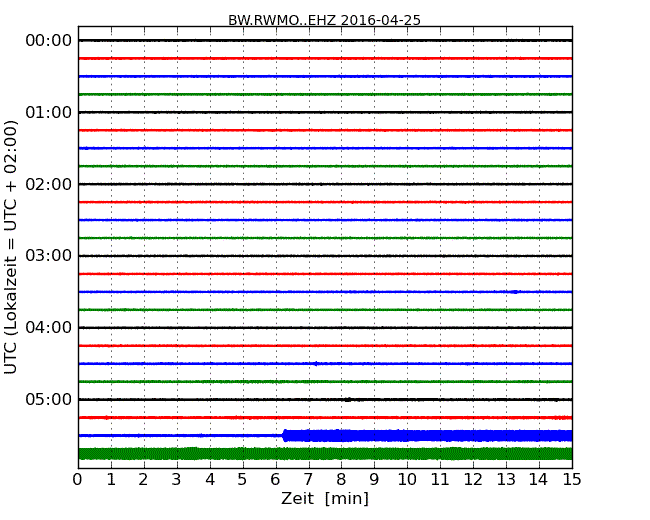Click the large blue signal onset near minute 6
This screenshot has width=650, height=520.
(x=285, y=435)
